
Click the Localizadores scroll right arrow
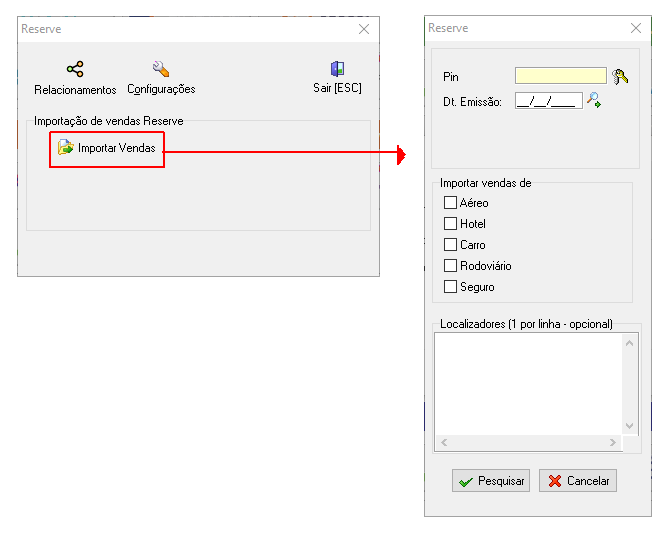(x=613, y=442)
